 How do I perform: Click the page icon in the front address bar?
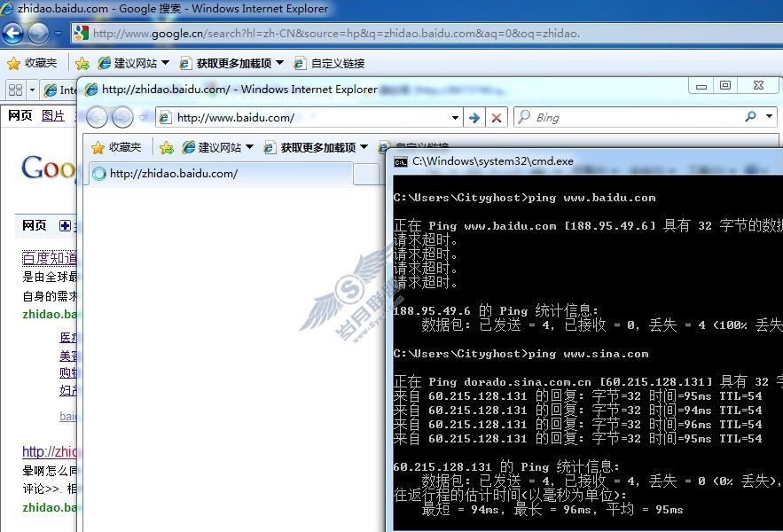165,118
